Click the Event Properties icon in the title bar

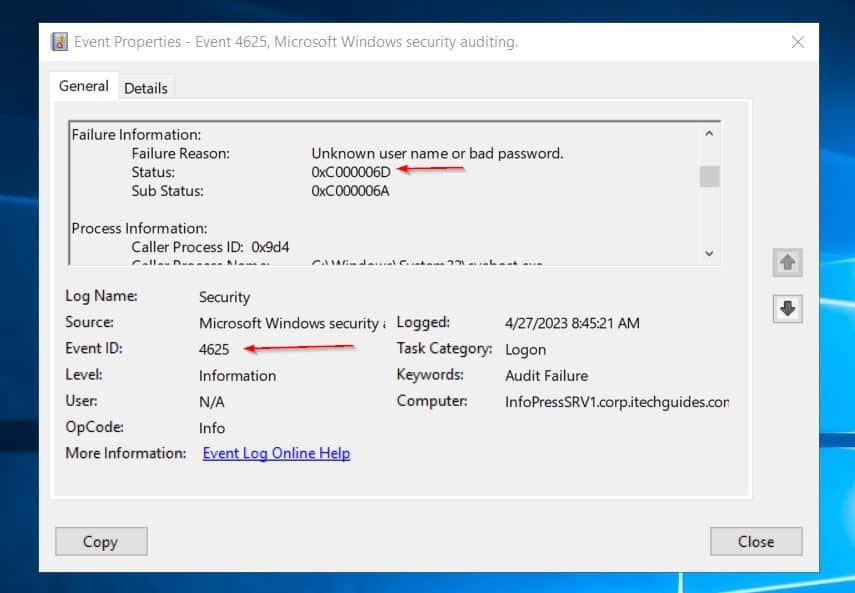click(x=61, y=41)
